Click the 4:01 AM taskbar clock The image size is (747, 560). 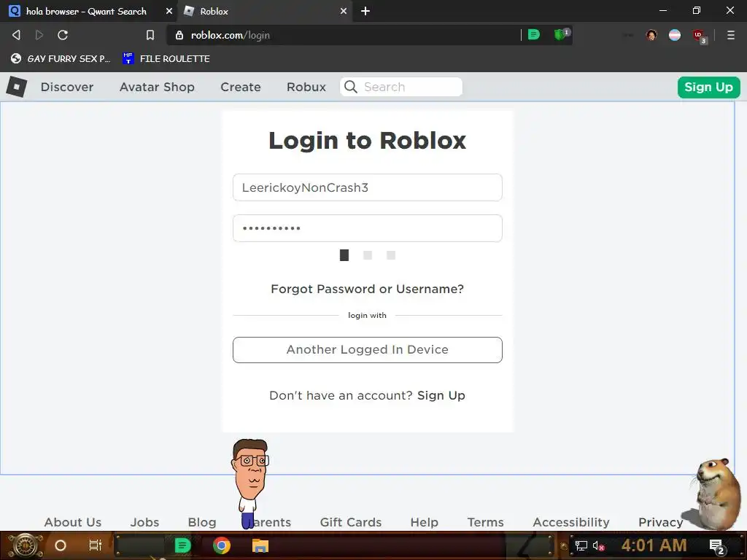coord(654,545)
